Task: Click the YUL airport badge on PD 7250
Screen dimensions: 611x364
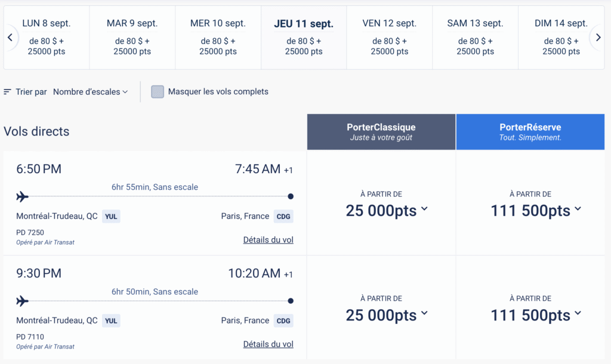Action: click(x=111, y=217)
